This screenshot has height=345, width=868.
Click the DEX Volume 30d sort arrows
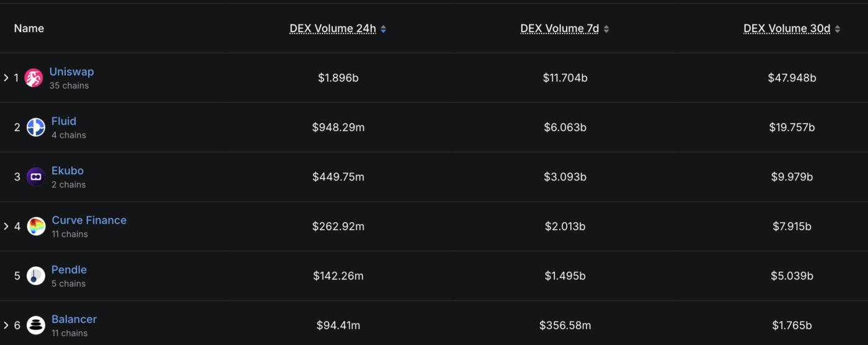[x=838, y=29]
